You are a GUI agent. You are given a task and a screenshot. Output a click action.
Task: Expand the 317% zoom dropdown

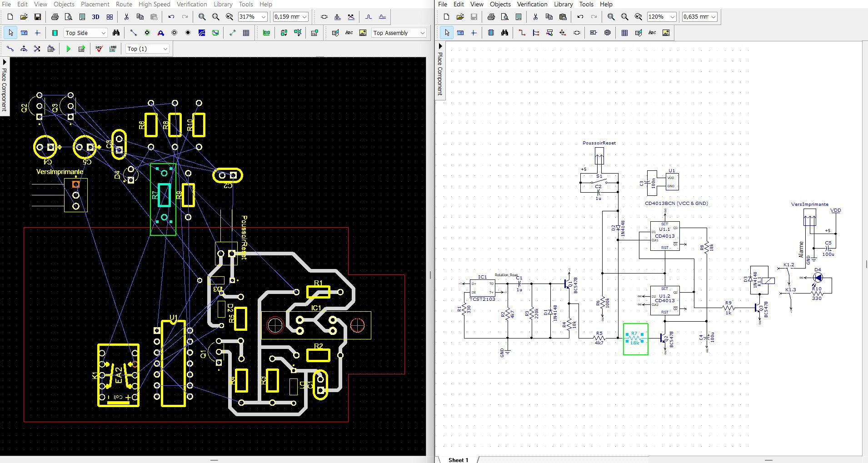(264, 17)
